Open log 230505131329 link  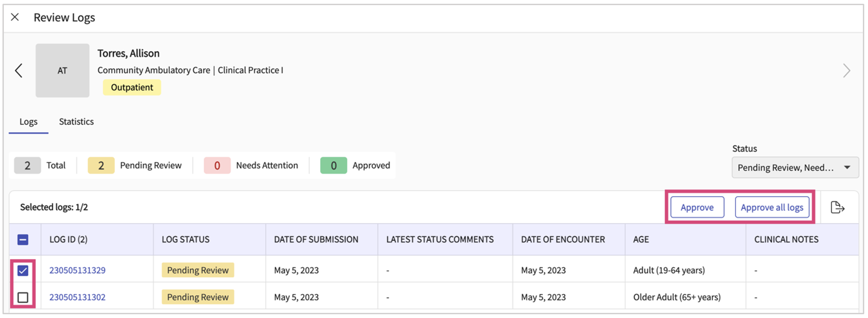click(x=77, y=270)
